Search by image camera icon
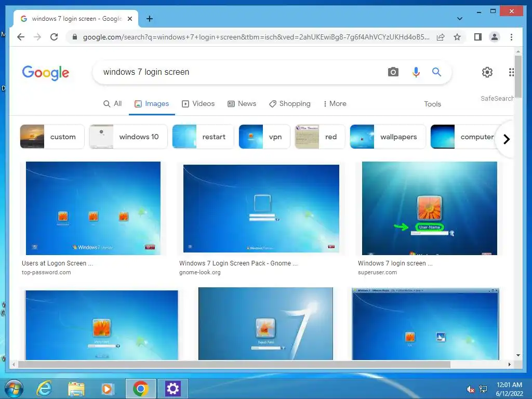Viewport: 532px width, 399px height. [x=393, y=72]
